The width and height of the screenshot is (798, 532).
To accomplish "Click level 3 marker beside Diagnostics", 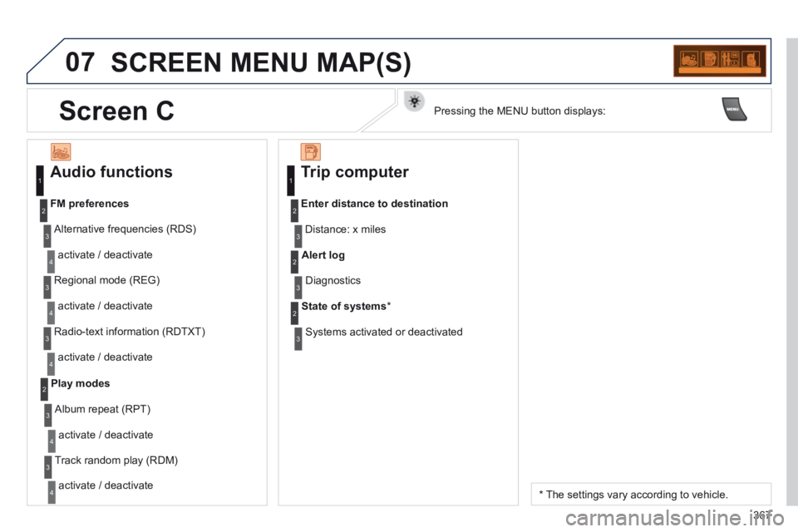I will click(x=298, y=288).
